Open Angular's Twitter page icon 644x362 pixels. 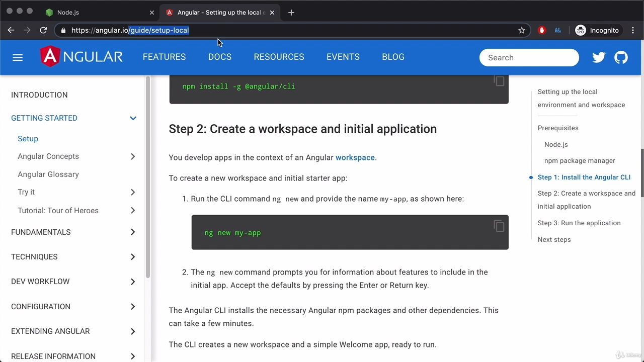pos(599,57)
